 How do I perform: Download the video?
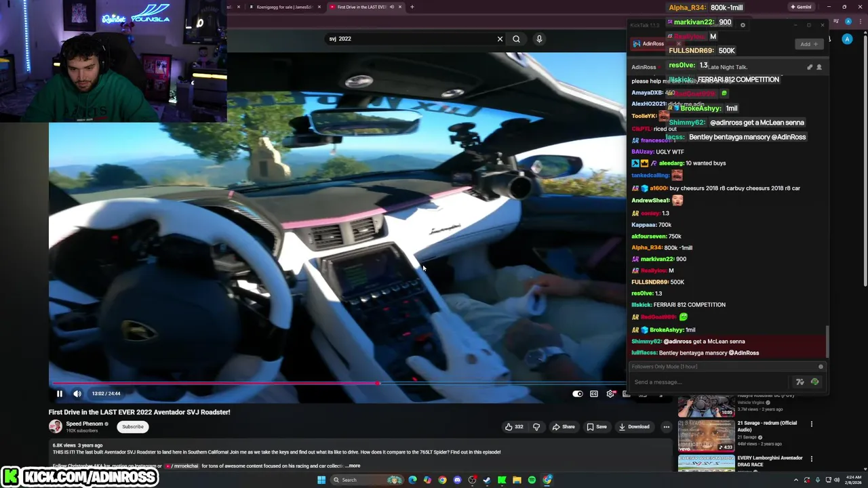point(634,427)
